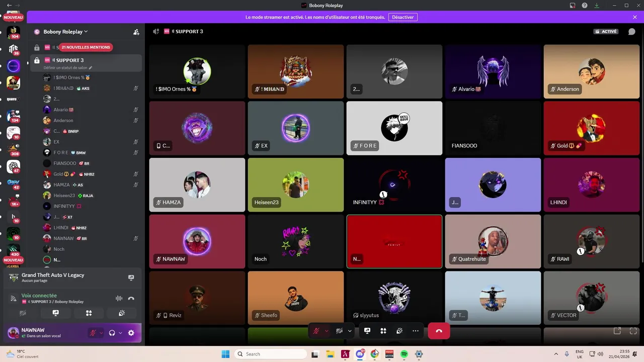Toggle the ACTIVÉ button in channel header
The image size is (644, 362).
click(606, 31)
